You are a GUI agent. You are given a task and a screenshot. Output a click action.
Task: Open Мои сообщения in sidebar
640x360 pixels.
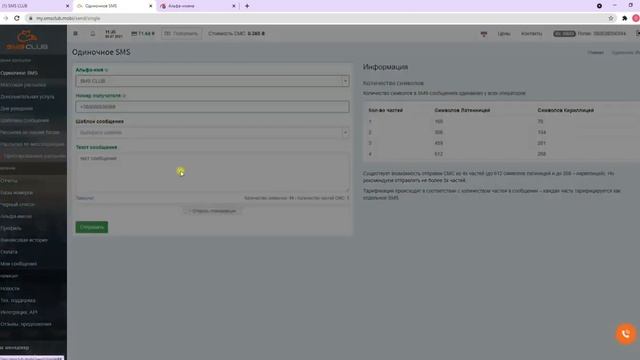18,264
